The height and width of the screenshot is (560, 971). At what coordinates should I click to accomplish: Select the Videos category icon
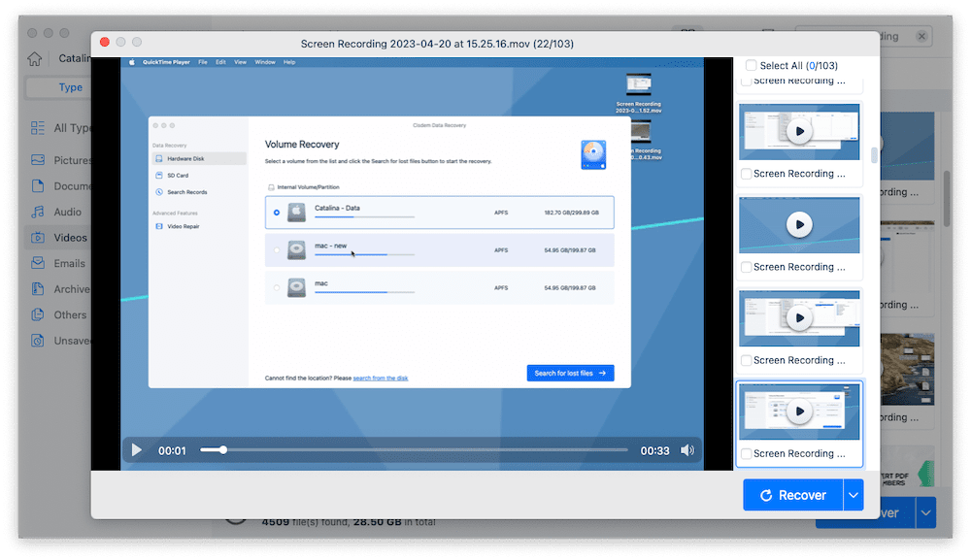click(x=38, y=238)
